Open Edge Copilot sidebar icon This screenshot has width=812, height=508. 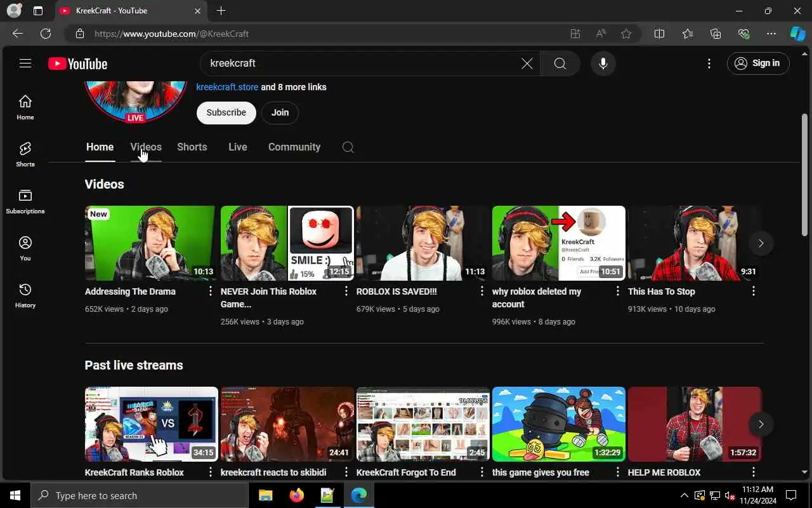coord(797,34)
